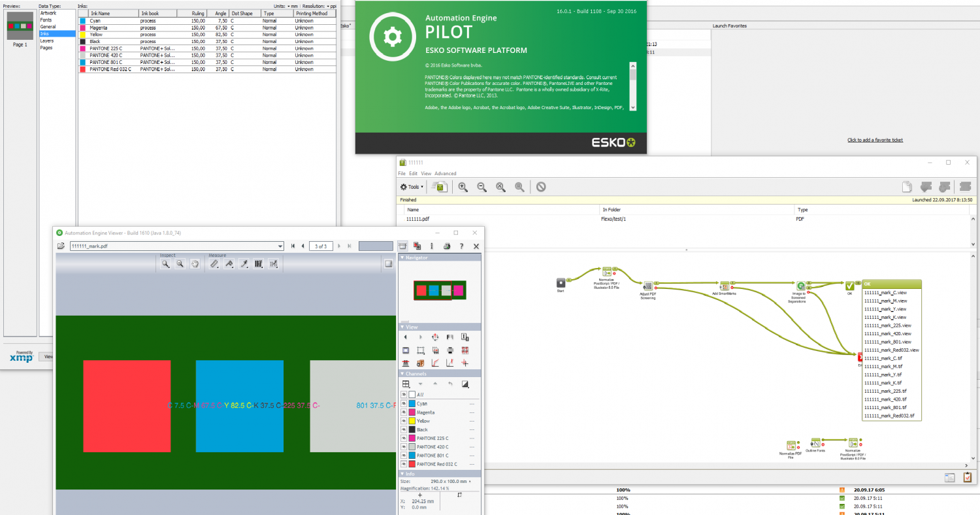Toggle Black channel eye visibility
The image size is (980, 515).
click(x=404, y=429)
